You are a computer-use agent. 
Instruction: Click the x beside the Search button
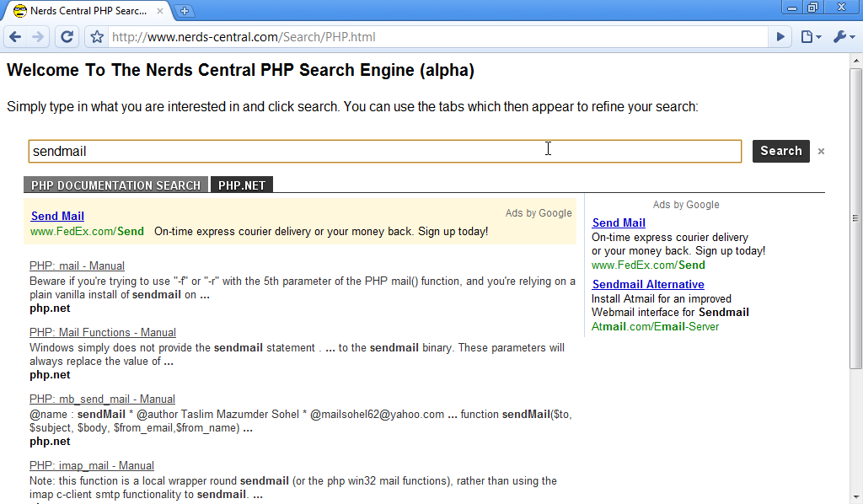pyautogui.click(x=821, y=152)
